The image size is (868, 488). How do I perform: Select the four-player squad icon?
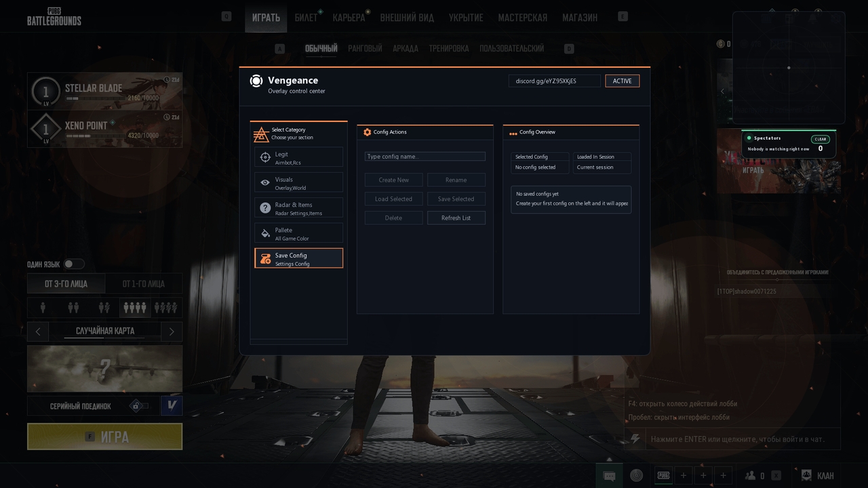[134, 308]
